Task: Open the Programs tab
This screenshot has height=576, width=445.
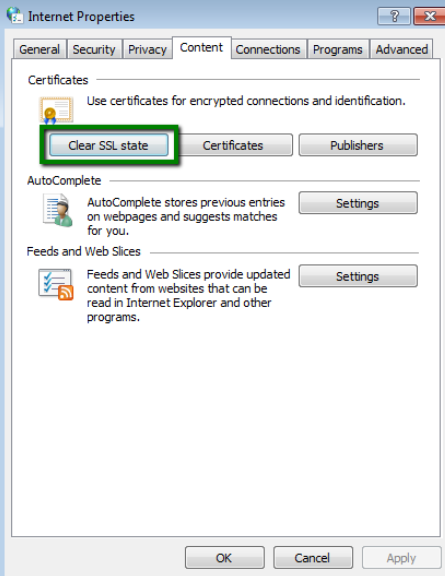Action: (x=338, y=49)
